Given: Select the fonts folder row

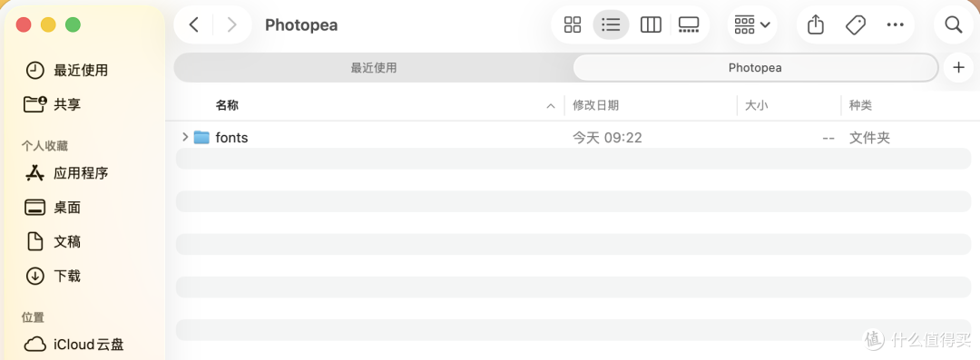Looking at the screenshot, I should 573,138.
